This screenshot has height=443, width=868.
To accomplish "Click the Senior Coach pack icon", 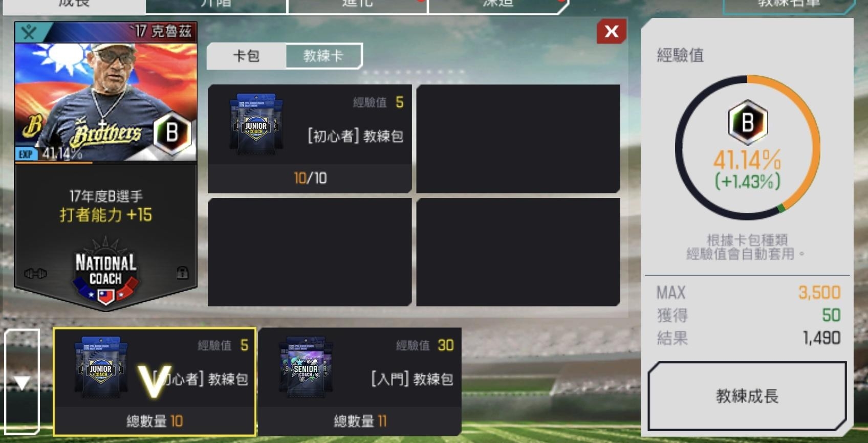I will pyautogui.click(x=306, y=367).
